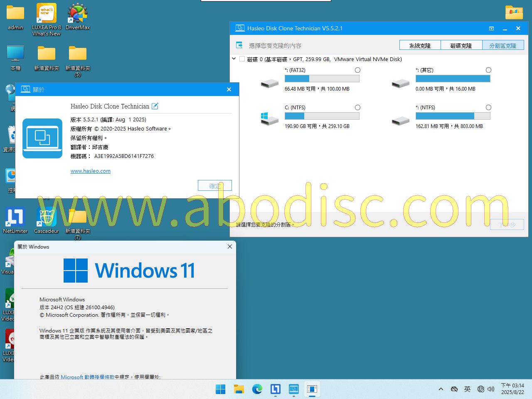532x399 pixels.
Task: Switch to 分割區克隆 tab
Action: [x=503, y=45]
